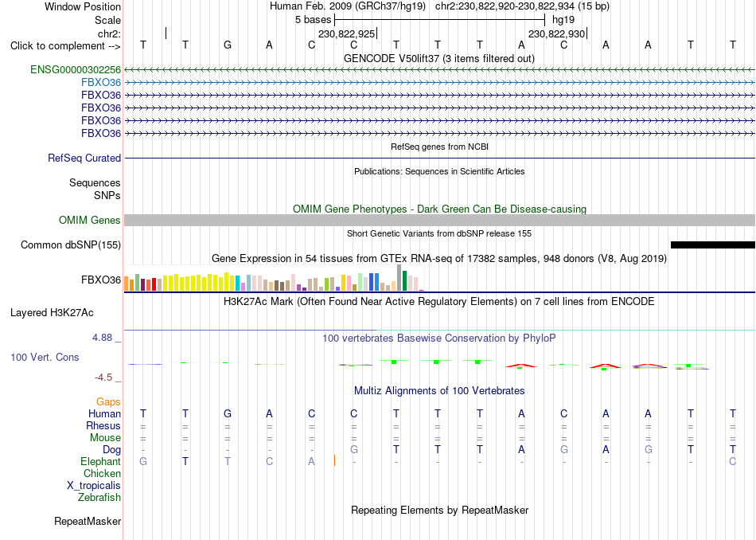756x540 pixels.
Task: Click the 230,822,930 ruler coordinate
Action: click(556, 33)
